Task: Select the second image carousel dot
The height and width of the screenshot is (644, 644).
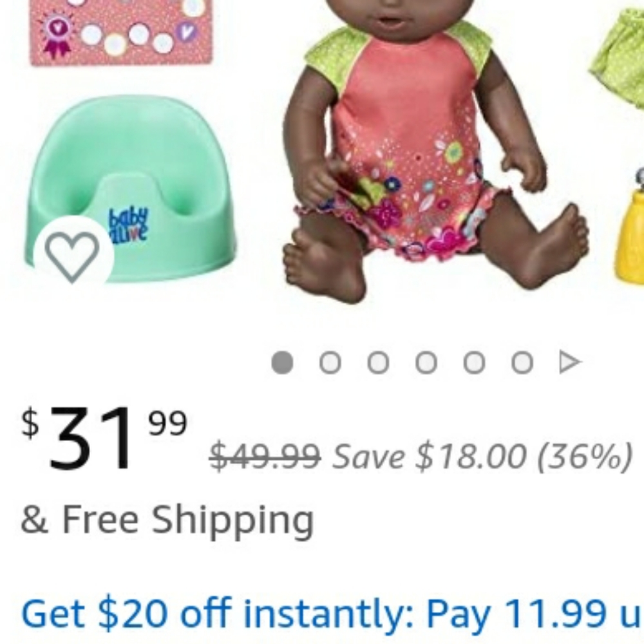Action: click(330, 363)
